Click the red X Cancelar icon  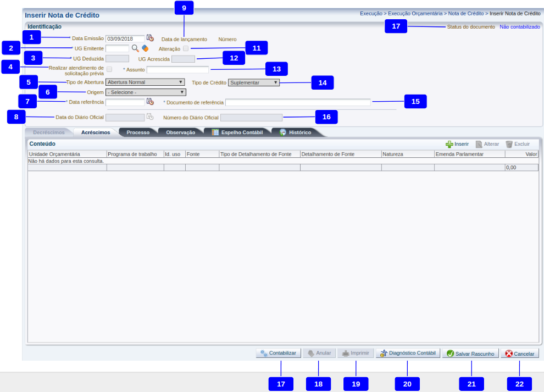tap(509, 354)
